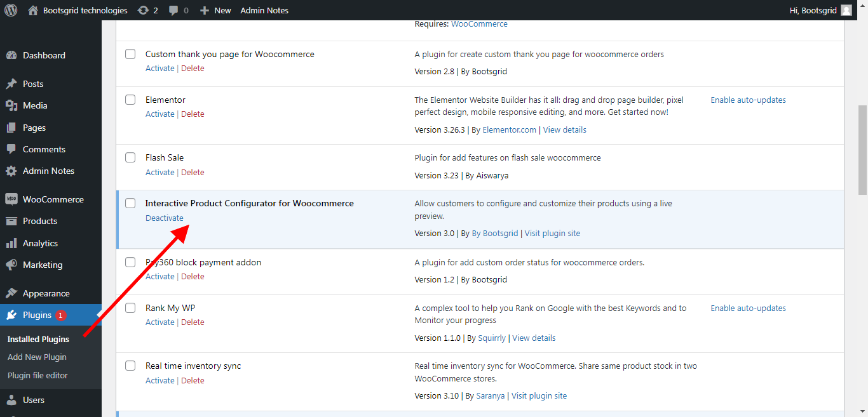Screen dimensions: 868x417
Task: Click the Posts pushpin icon
Action: [x=11, y=84]
